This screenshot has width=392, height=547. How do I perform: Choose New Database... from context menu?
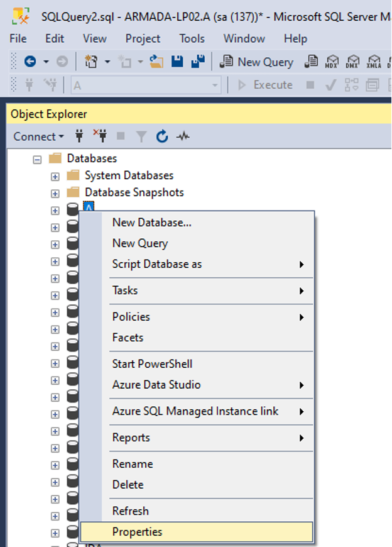tap(197, 223)
